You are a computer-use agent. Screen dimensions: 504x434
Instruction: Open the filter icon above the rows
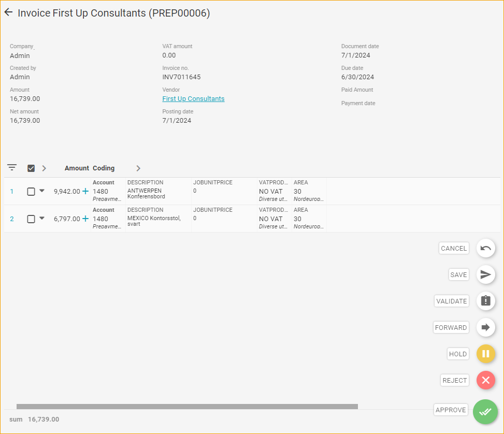pos(12,168)
